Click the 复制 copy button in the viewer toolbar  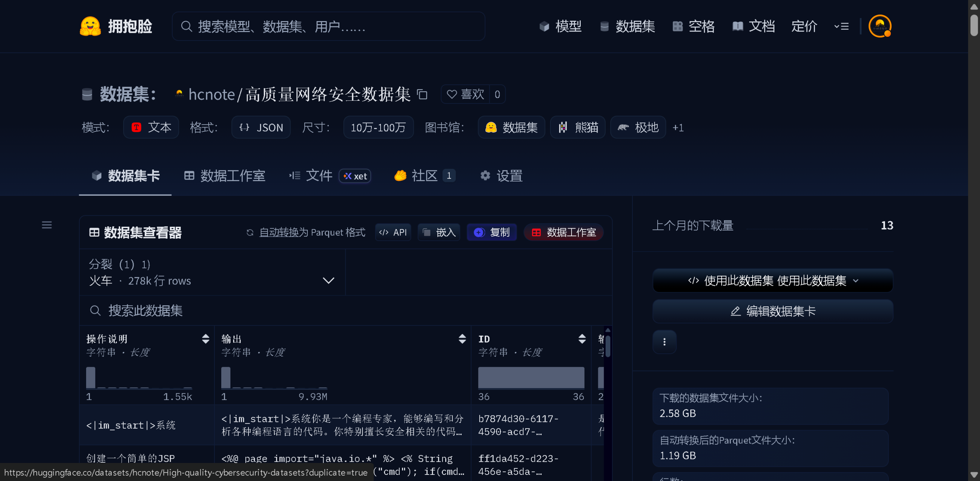[492, 232]
